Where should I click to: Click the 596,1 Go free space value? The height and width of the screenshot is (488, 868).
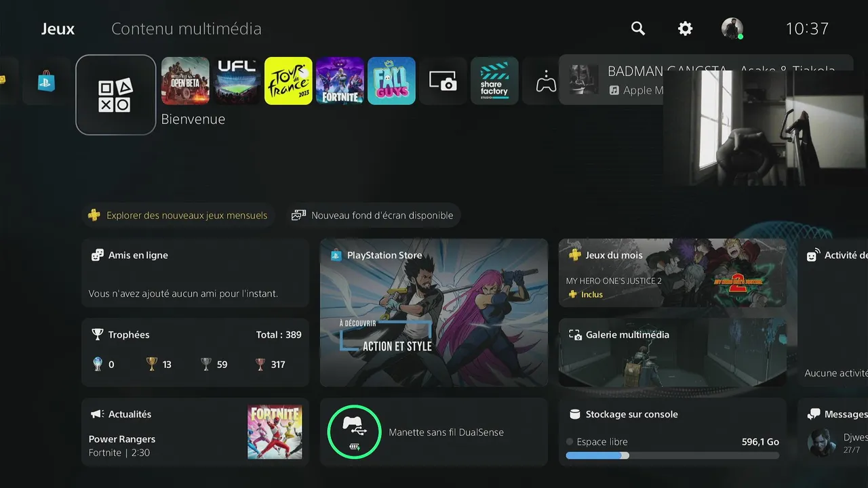[x=760, y=442]
